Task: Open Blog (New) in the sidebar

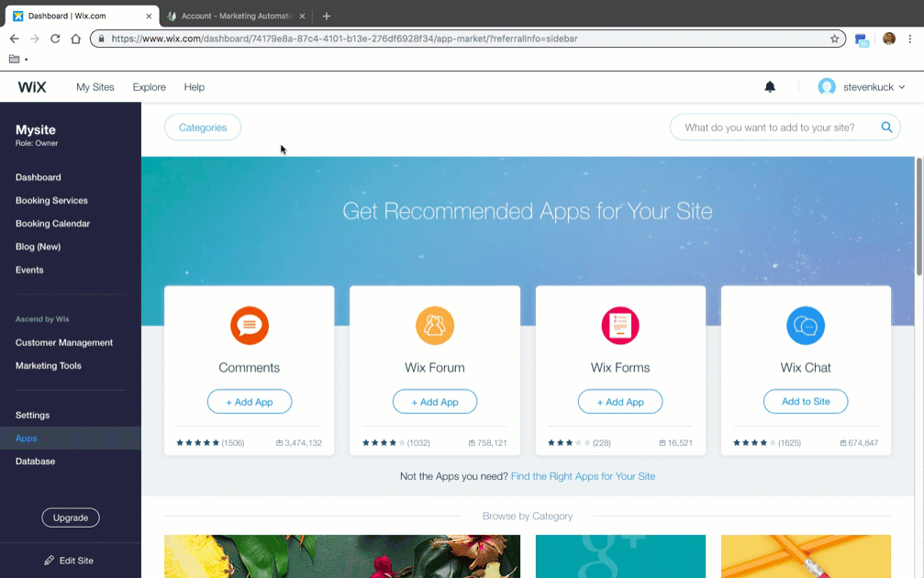Action: [x=39, y=247]
